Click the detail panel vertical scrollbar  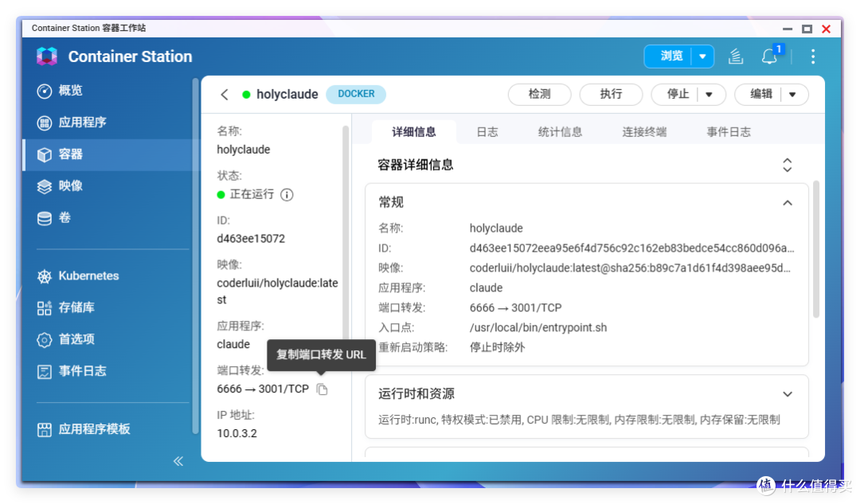coord(816,249)
